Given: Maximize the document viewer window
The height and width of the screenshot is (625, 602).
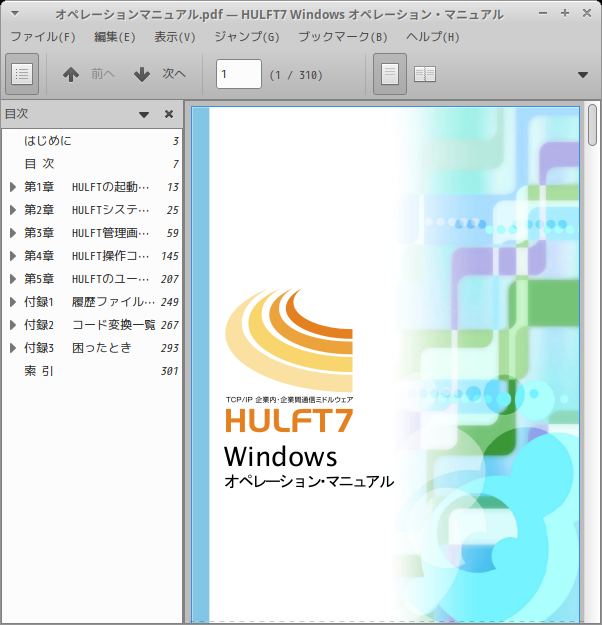Looking at the screenshot, I should pyautogui.click(x=565, y=13).
